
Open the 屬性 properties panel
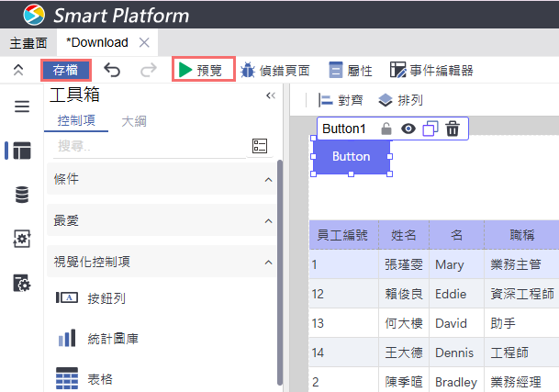[x=351, y=71]
